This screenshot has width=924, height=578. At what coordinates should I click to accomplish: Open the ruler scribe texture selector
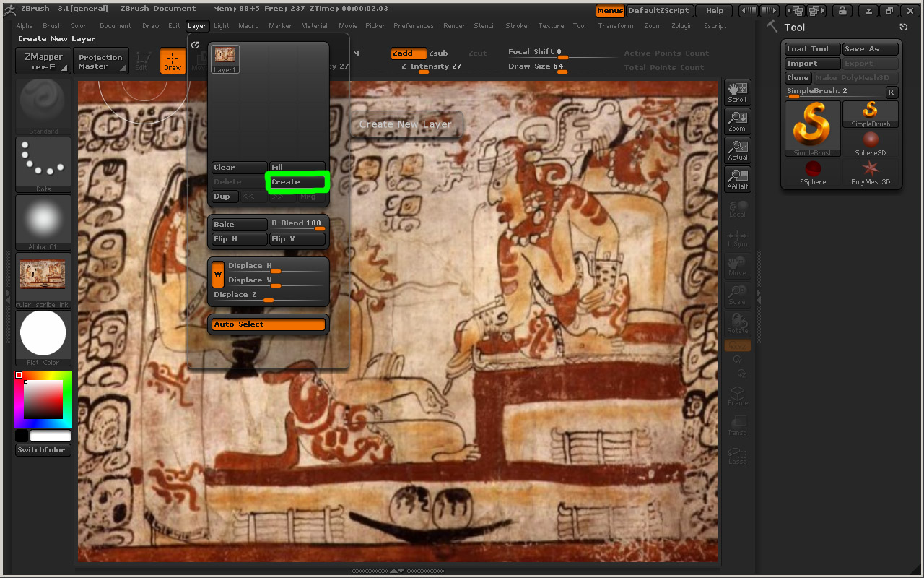(x=43, y=280)
